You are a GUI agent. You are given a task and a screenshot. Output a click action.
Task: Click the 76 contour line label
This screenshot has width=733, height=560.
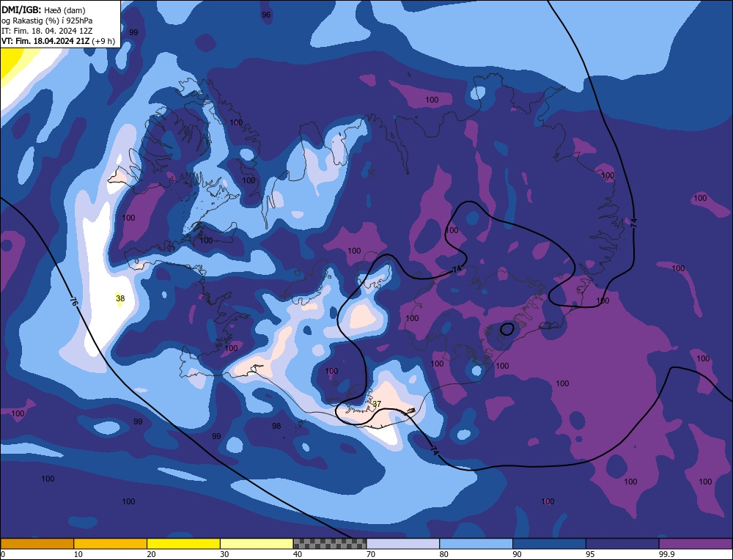click(x=74, y=301)
